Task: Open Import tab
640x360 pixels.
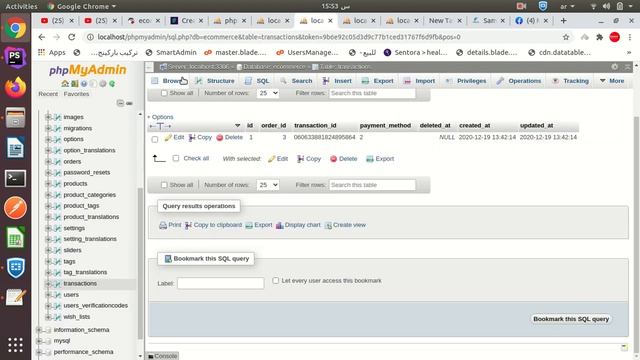Action: [420, 81]
